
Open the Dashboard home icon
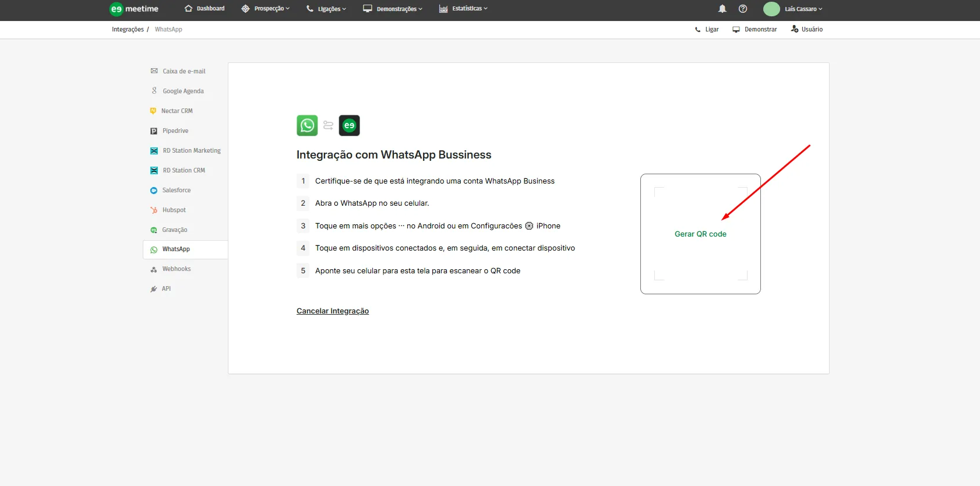188,9
